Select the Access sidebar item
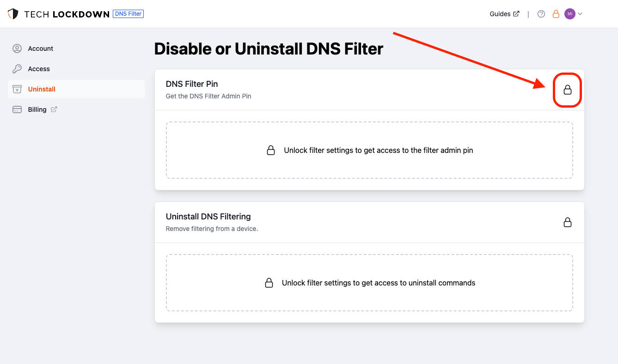 click(x=39, y=69)
